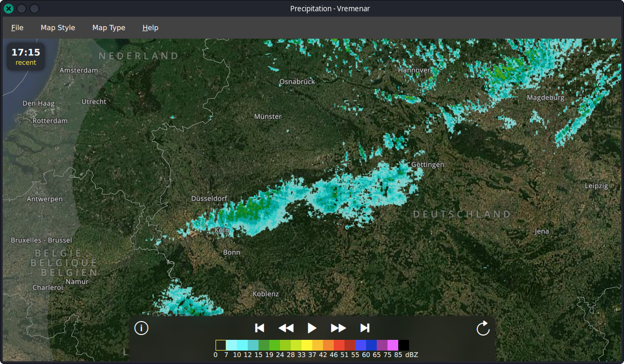Click the info icon in playback panel
The image size is (624, 364).
pos(141,328)
